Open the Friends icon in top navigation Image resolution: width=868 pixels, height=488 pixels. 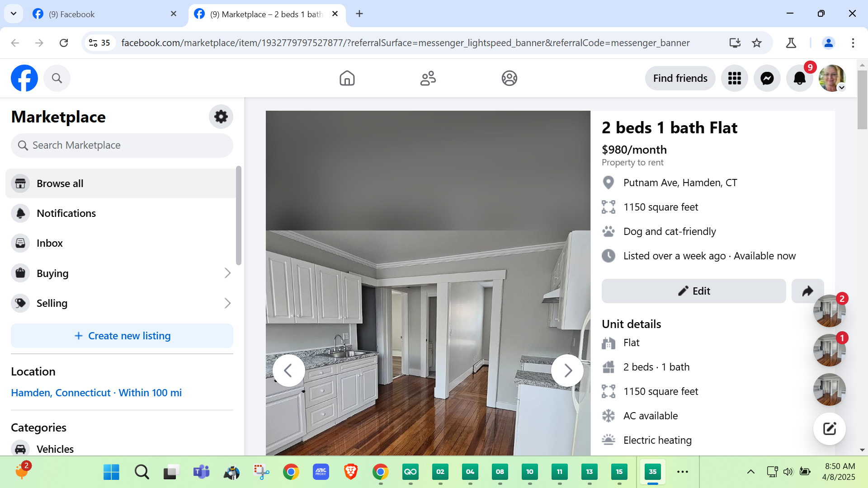(428, 78)
